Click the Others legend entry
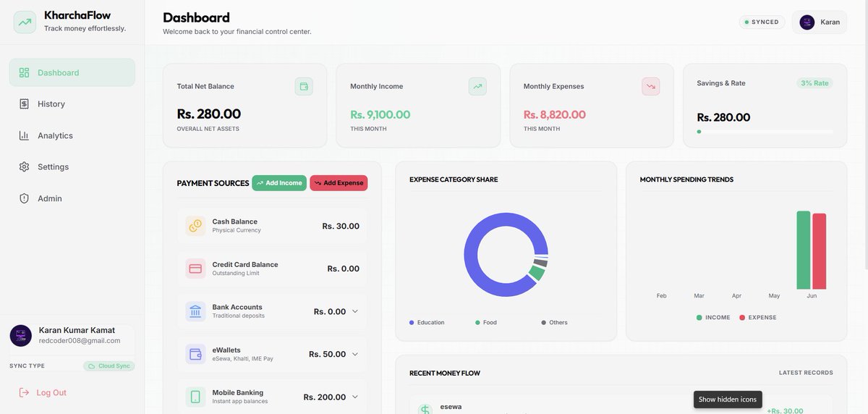This screenshot has width=868, height=414. coord(554,322)
